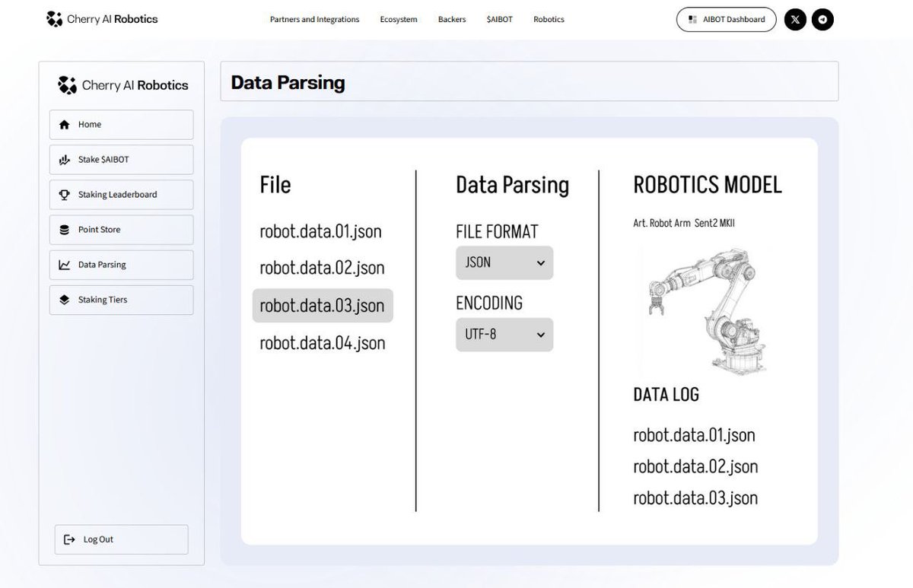Open the JSON format selector chevron
The image size is (913, 588).
tap(540, 262)
